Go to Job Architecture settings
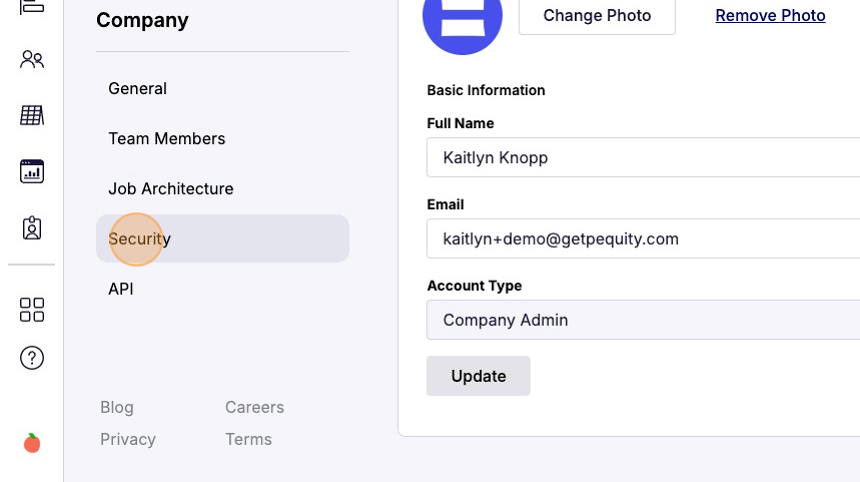 [x=171, y=189]
